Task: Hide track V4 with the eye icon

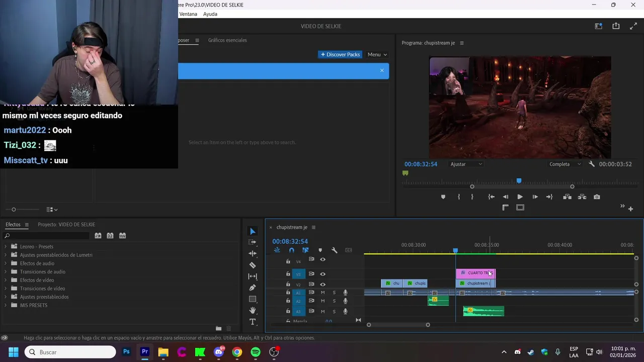Action: point(323,260)
